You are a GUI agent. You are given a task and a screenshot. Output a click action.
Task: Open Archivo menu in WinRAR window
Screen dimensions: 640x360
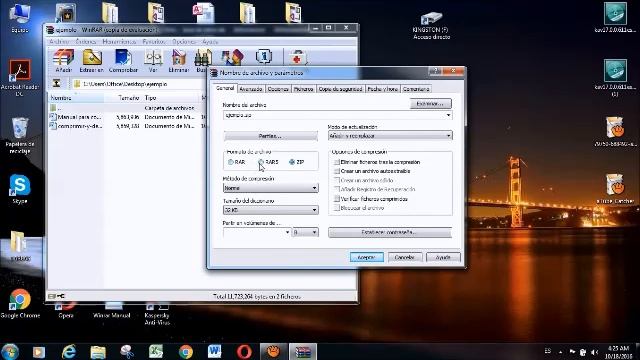(59, 42)
